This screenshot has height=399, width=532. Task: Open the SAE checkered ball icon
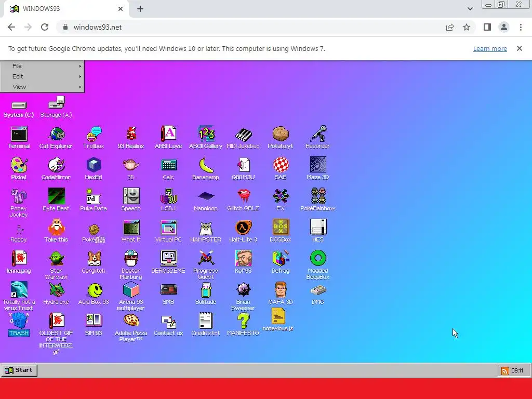(280, 169)
